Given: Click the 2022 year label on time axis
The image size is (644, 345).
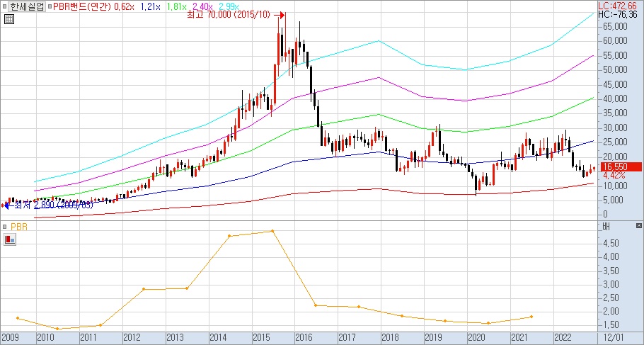Looking at the screenshot, I should point(563,338).
